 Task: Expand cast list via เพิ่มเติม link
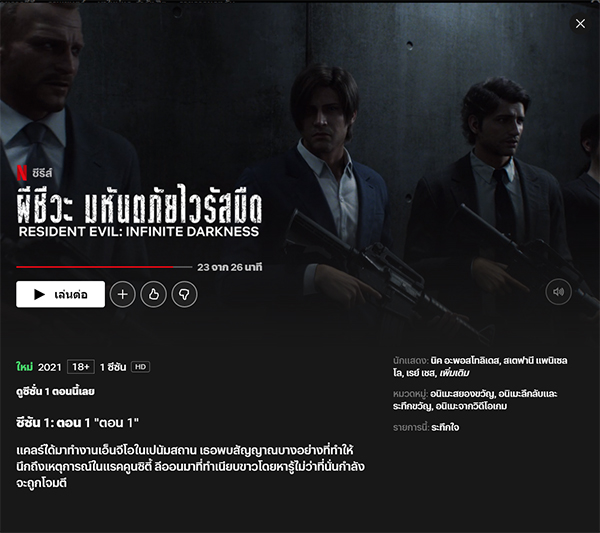point(454,373)
